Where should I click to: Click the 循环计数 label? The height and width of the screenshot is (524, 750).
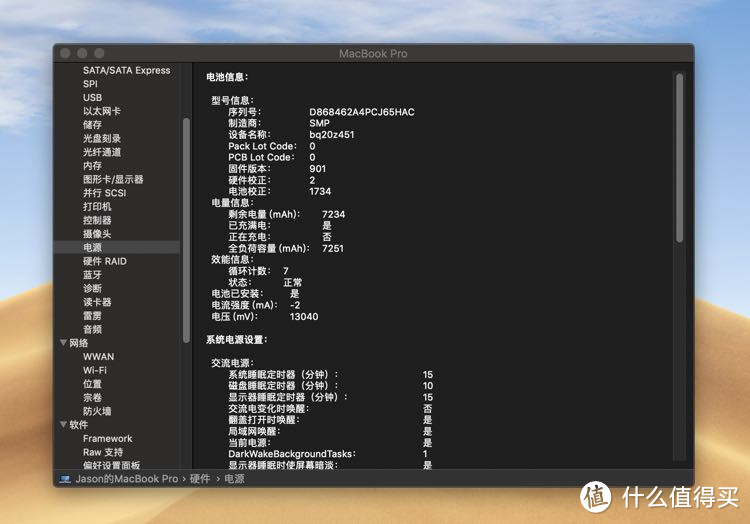pyautogui.click(x=249, y=271)
